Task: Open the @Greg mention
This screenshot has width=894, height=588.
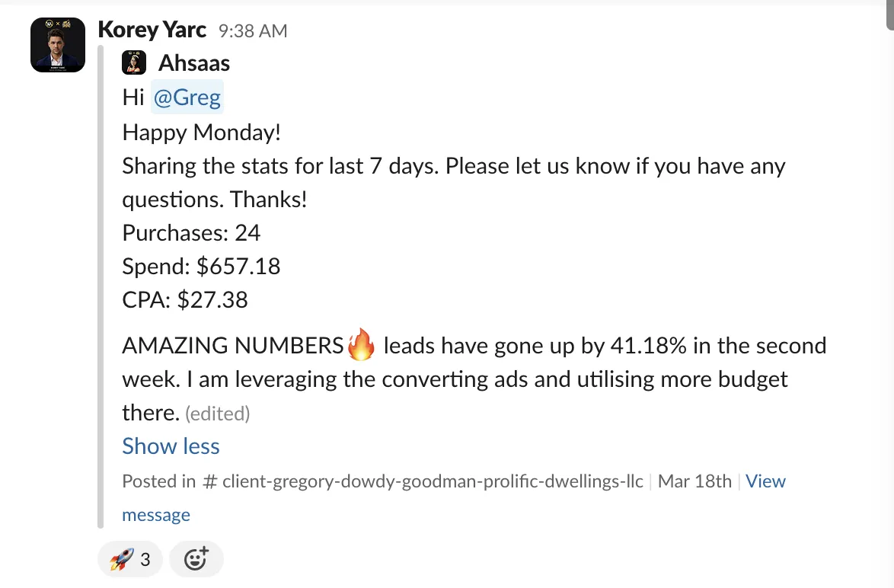Action: pos(187,97)
